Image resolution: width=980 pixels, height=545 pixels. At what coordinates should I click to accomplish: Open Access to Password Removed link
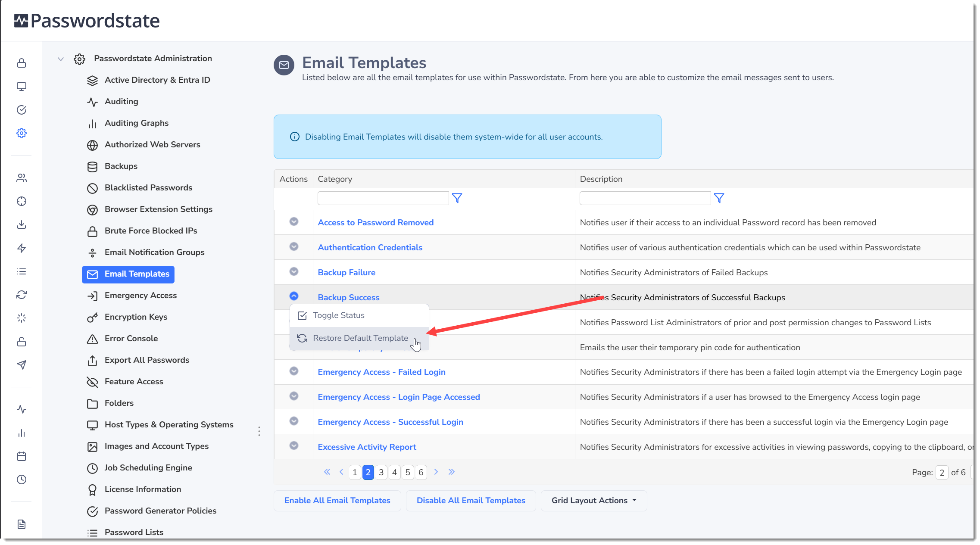[x=375, y=222]
